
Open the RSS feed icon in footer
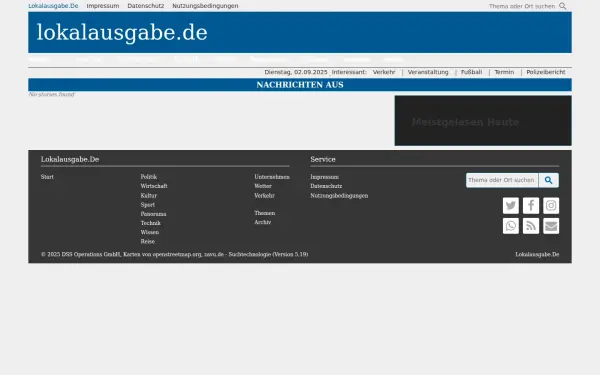point(531,226)
